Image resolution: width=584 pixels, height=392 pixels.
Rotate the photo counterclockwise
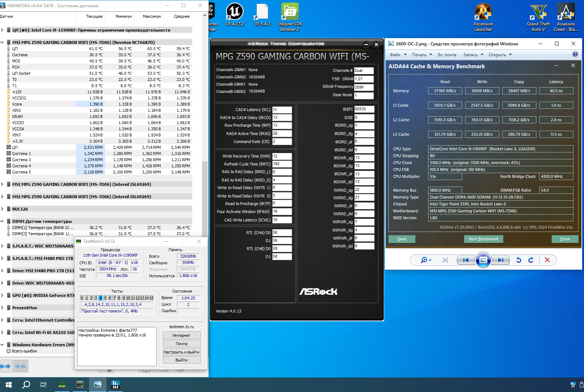pyautogui.click(x=519, y=260)
